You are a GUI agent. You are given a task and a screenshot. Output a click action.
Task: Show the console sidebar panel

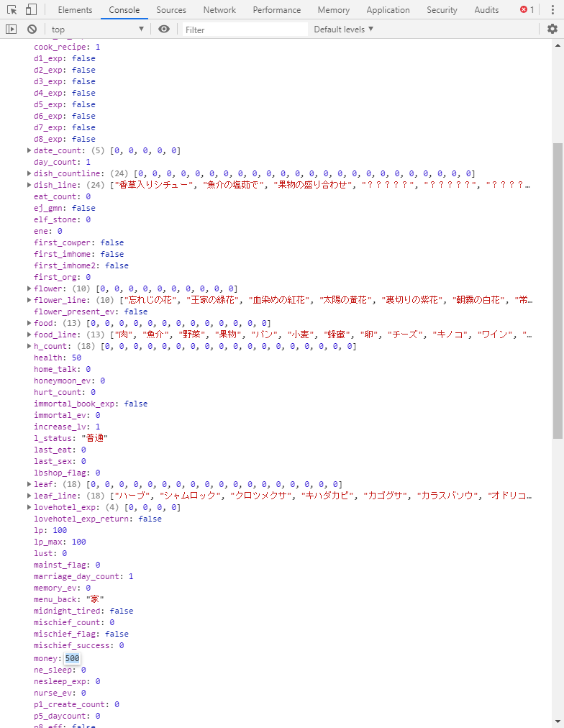pos(11,29)
